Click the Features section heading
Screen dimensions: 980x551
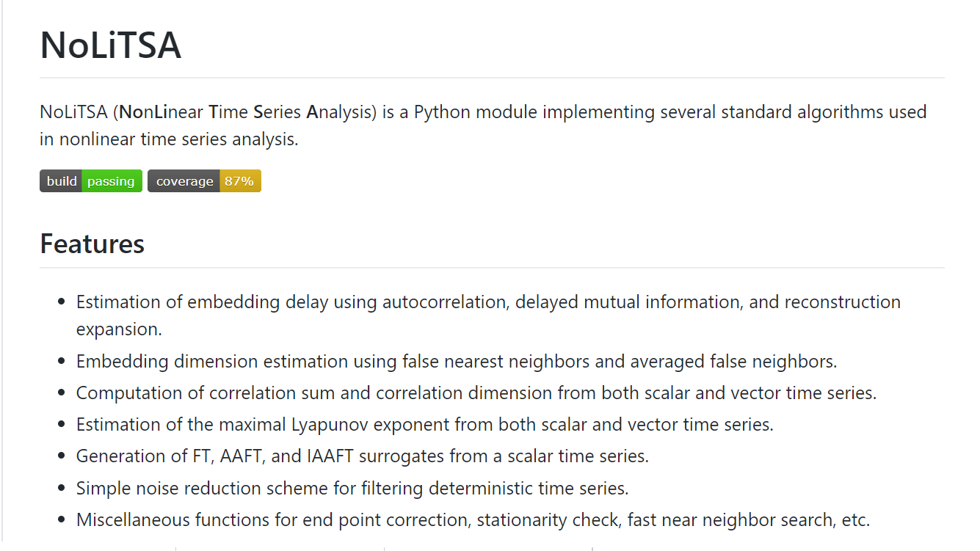(92, 244)
